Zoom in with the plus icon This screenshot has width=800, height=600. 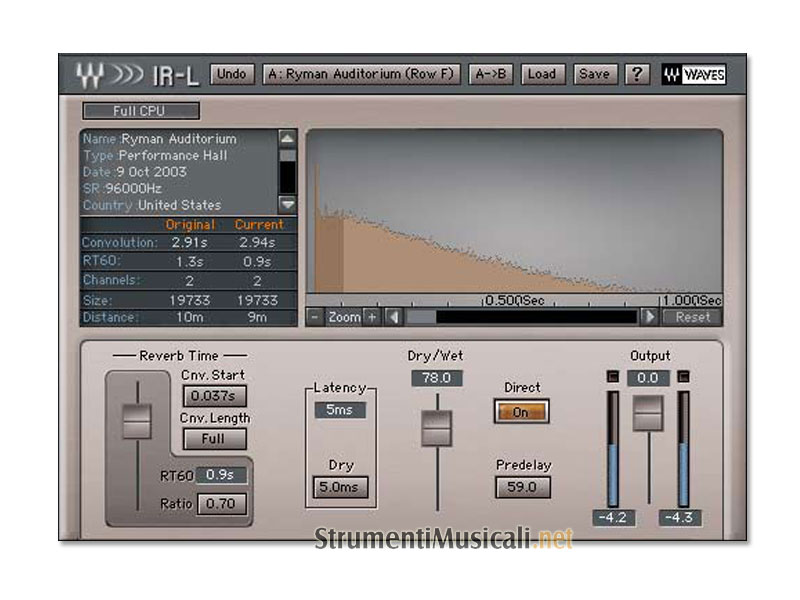pos(371,317)
